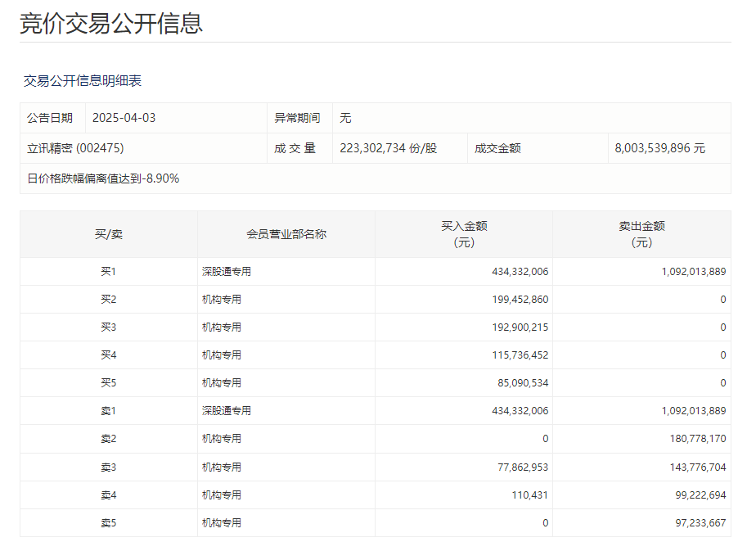Click the 会员营业部名称 column header

pyautogui.click(x=286, y=234)
